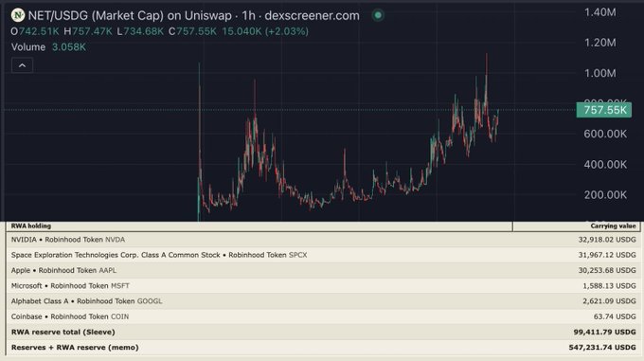
Task: Click the 31,967.12 USDG value
Action: pos(607,255)
